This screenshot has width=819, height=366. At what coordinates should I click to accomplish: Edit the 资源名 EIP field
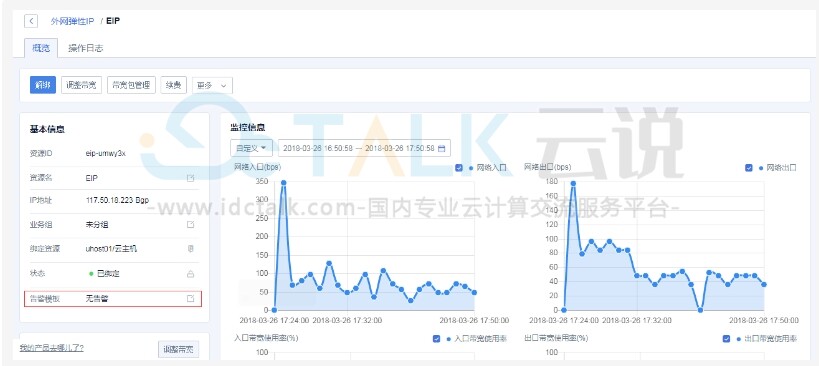tap(190, 178)
